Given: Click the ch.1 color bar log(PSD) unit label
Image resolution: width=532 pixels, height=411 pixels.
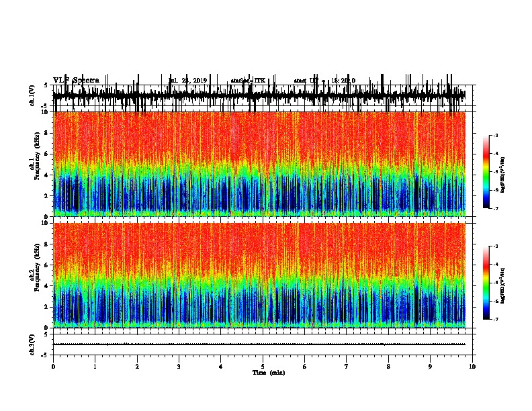Looking at the screenshot, I should (x=503, y=175).
